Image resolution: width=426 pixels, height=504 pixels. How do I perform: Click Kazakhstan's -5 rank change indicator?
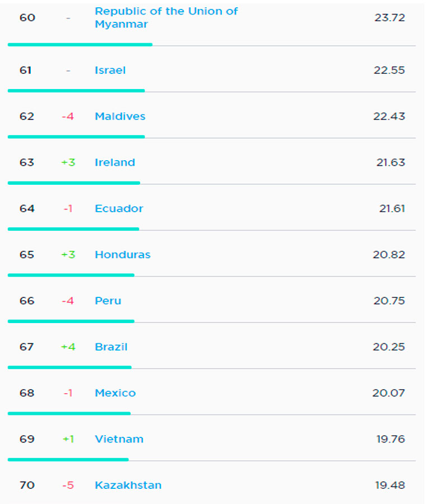68,485
